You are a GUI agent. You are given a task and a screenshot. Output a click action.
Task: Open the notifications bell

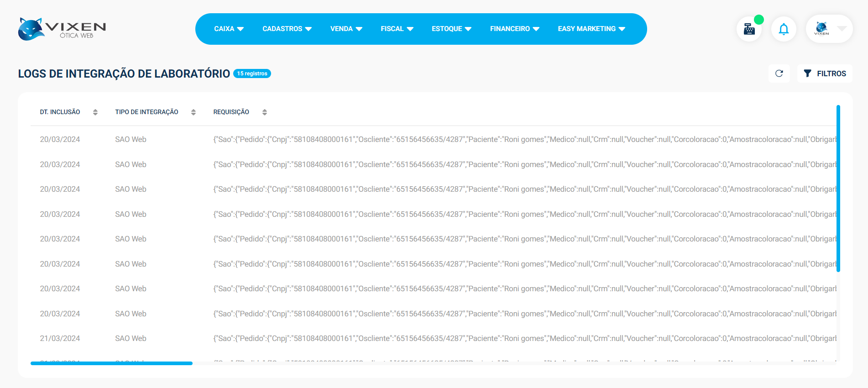[x=784, y=29]
